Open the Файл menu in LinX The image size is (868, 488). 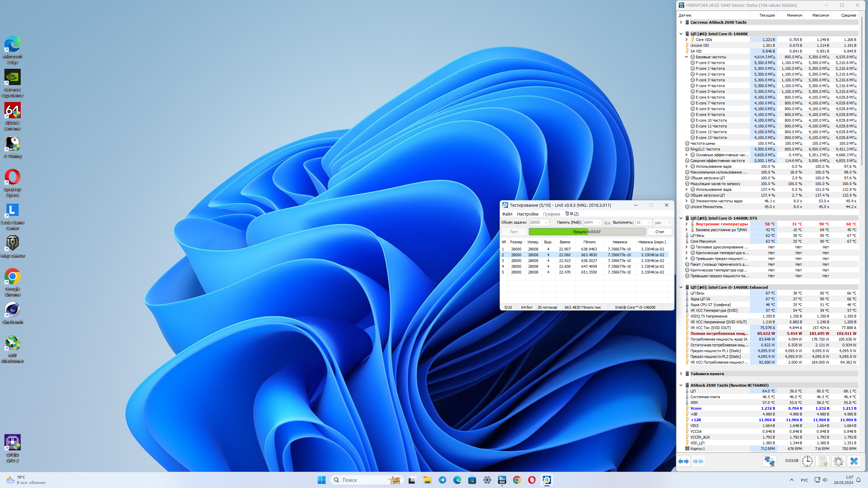507,214
